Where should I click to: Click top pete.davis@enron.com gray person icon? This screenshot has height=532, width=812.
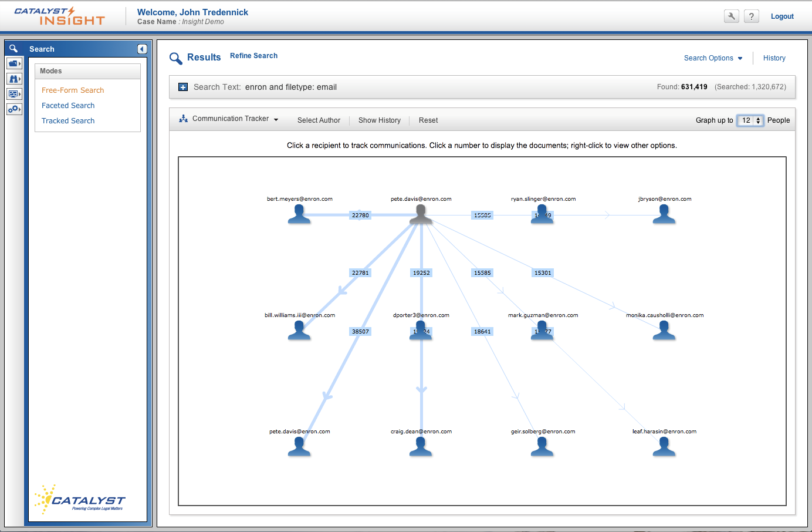click(421, 214)
